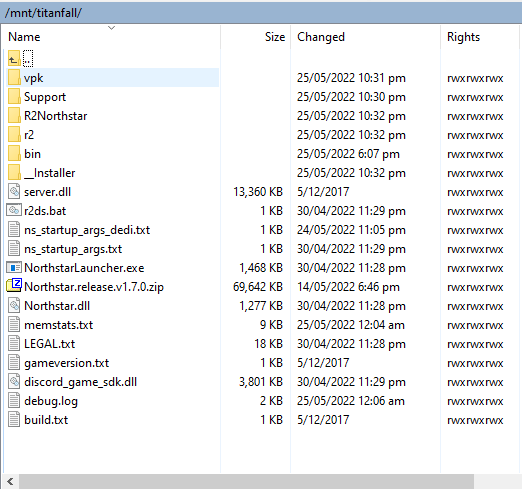Click the Northstar.release.v1.7.0.zip archive icon
This screenshot has height=489, width=522.
(14, 286)
